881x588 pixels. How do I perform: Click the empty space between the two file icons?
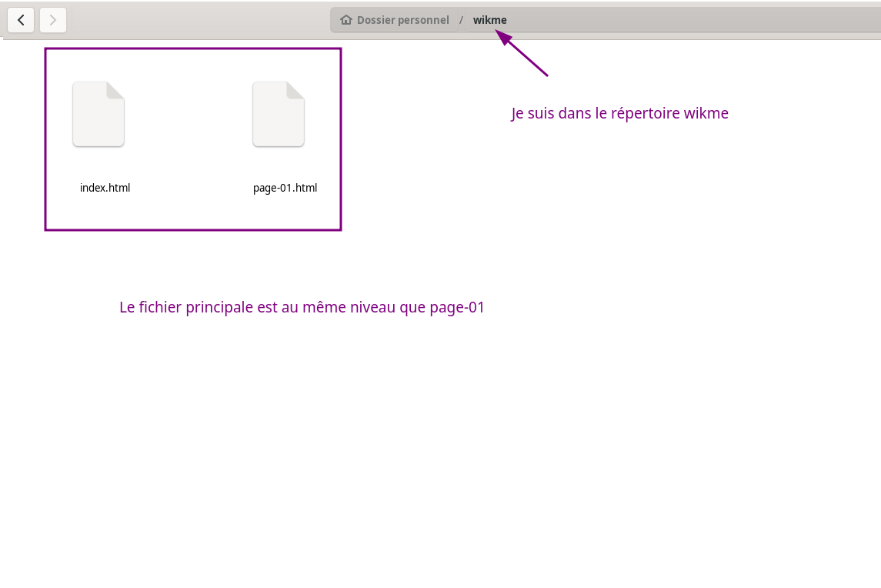pos(189,115)
